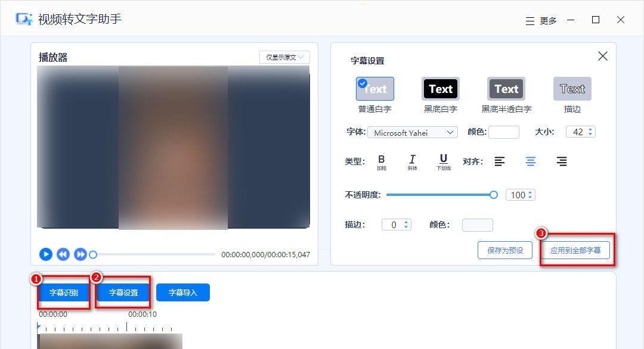Start subtitle recognition with 字幕识别
Viewport: 644px width, 349px height.
pyautogui.click(x=63, y=292)
